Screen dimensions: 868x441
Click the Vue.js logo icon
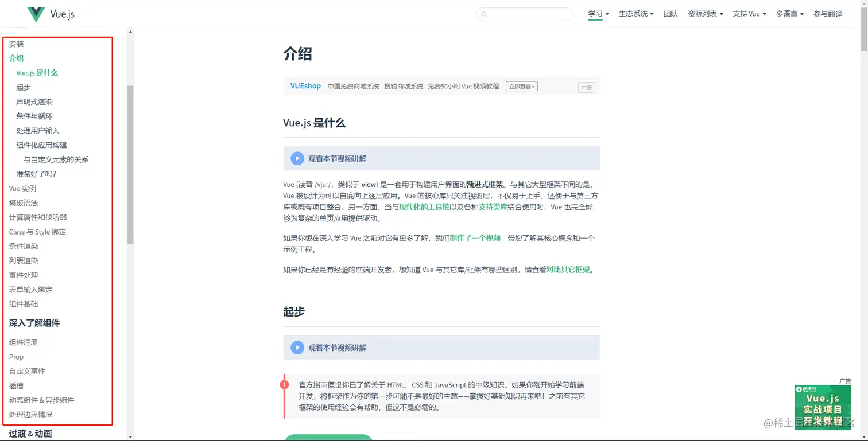[x=36, y=14]
